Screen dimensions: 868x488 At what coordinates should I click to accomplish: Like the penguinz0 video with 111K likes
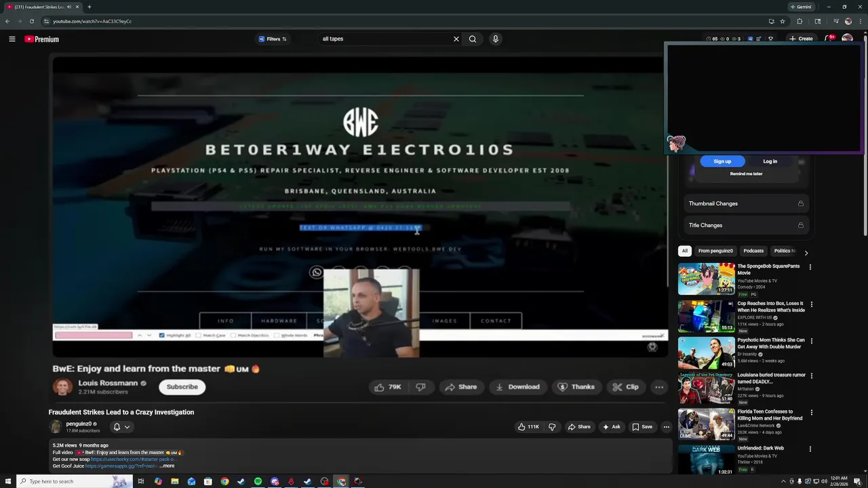529,427
